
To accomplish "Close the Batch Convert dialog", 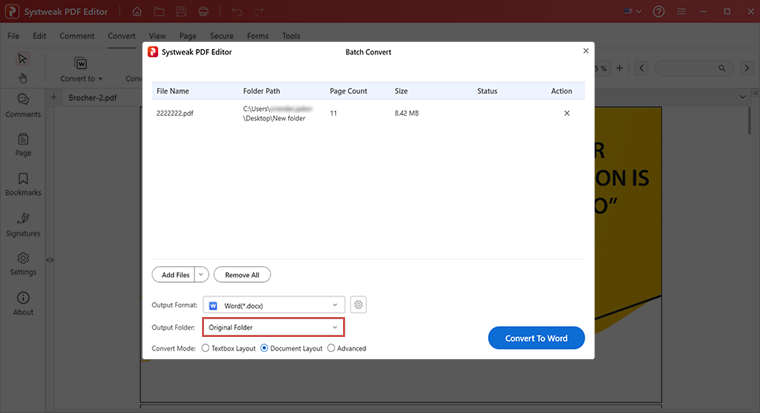I will tap(586, 51).
